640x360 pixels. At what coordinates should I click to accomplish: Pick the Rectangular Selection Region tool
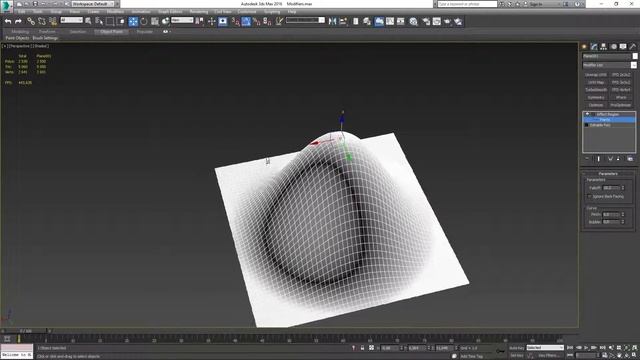click(110, 21)
